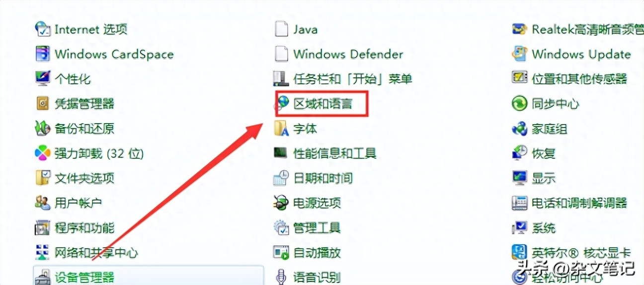Screen dimensions: 644x285
Task: Click the 家庭组 link
Action: [x=550, y=129]
